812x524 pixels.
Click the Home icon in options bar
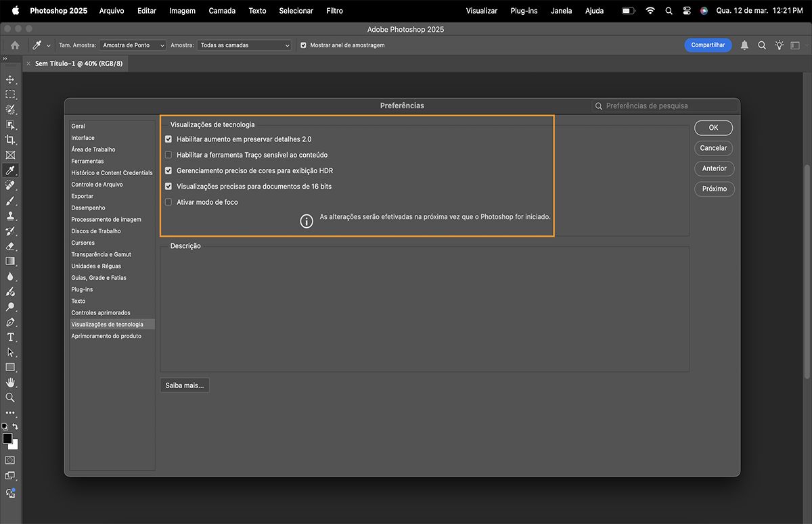15,45
